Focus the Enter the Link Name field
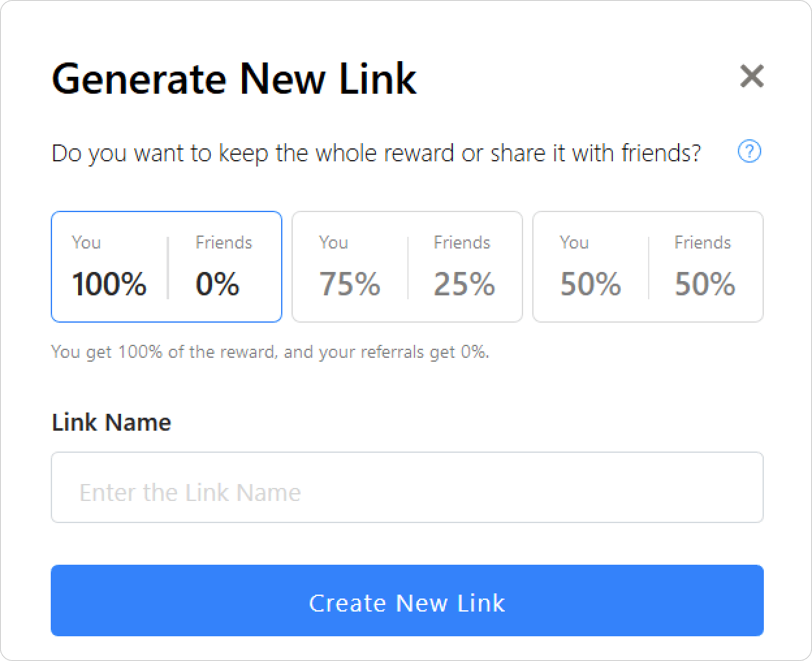Viewport: 812px width, 661px height. click(407, 487)
